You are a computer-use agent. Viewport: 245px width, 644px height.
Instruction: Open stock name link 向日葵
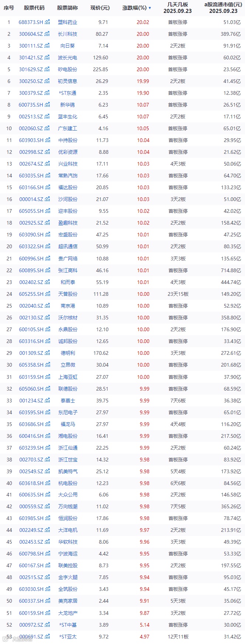tap(68, 46)
